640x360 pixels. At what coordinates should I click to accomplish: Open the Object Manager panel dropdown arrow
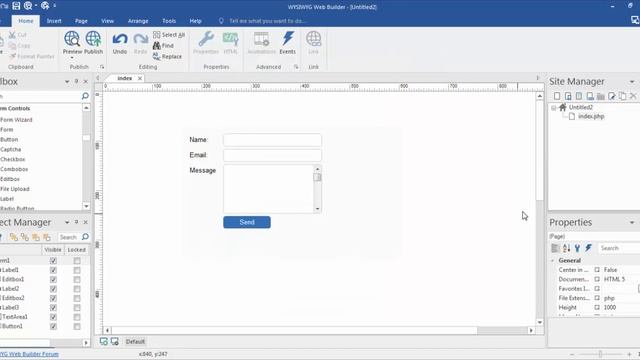(67, 222)
